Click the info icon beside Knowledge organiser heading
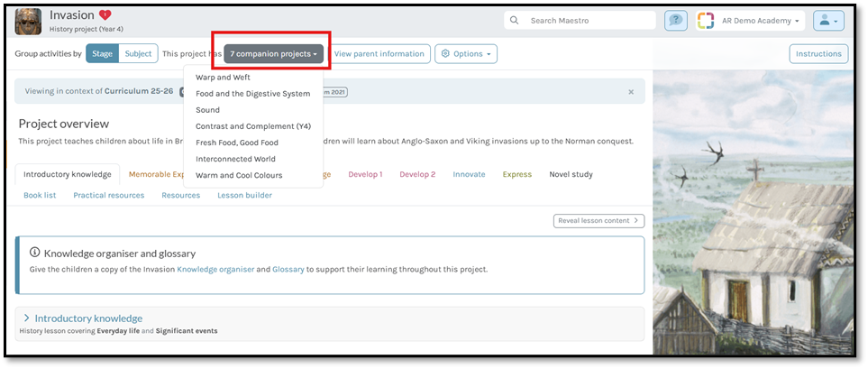This screenshot has height=369, width=868. [x=35, y=253]
